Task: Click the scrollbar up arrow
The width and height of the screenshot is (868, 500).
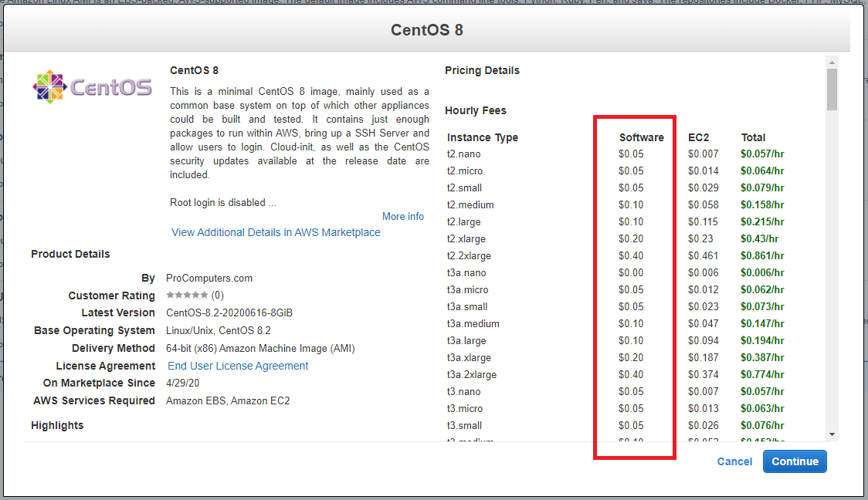Action: pyautogui.click(x=832, y=62)
